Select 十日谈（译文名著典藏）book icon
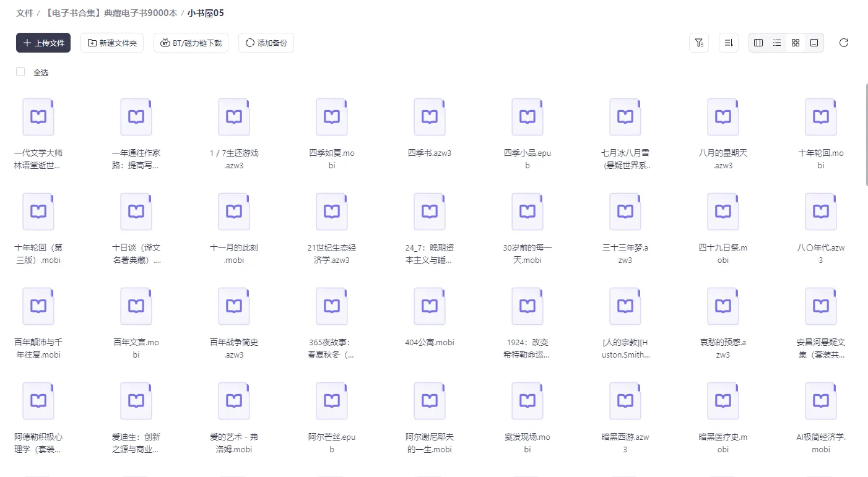The height and width of the screenshot is (477, 868). [136, 212]
